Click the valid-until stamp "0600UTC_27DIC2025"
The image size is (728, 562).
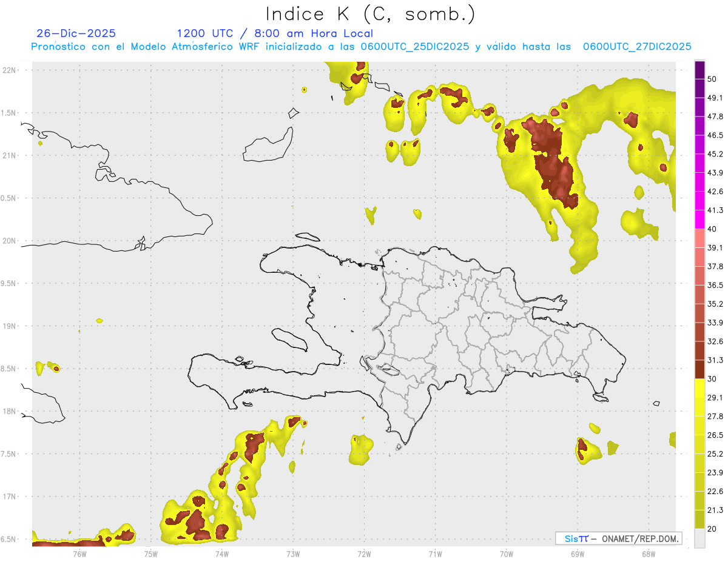[x=637, y=47]
